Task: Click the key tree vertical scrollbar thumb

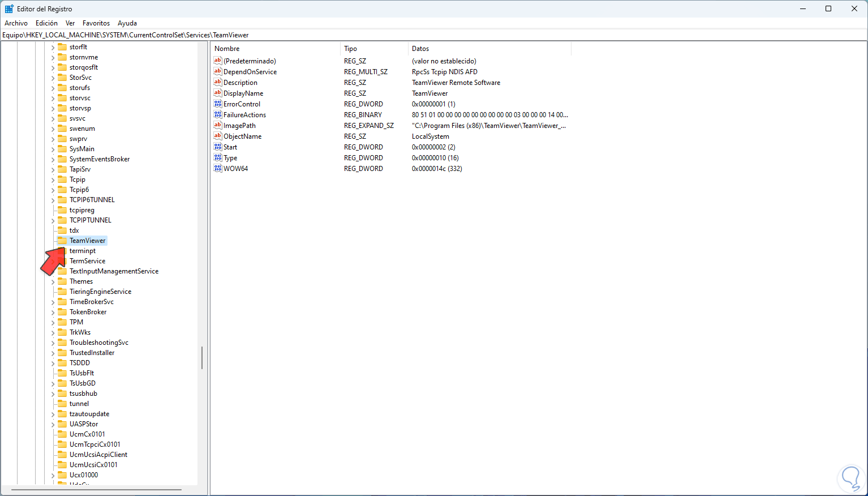Action: [x=202, y=358]
